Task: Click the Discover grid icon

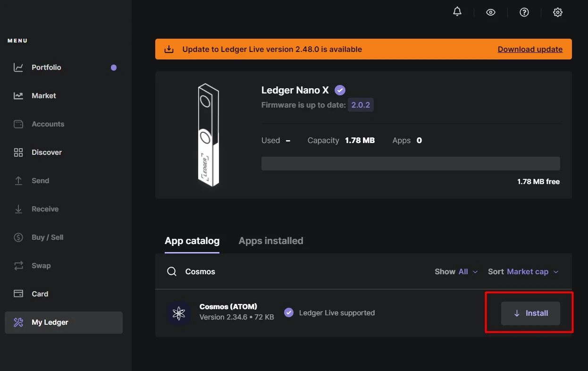Action: click(x=18, y=152)
